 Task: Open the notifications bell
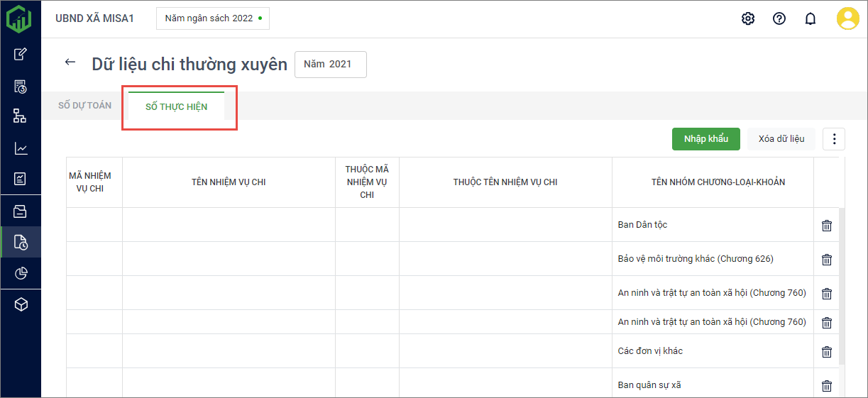coord(811,18)
